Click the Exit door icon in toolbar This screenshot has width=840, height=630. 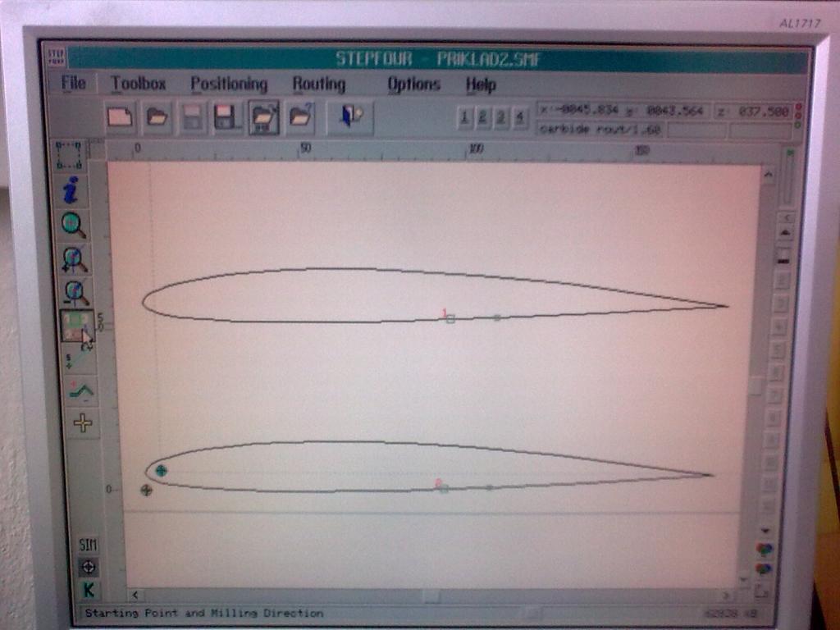click(x=350, y=116)
